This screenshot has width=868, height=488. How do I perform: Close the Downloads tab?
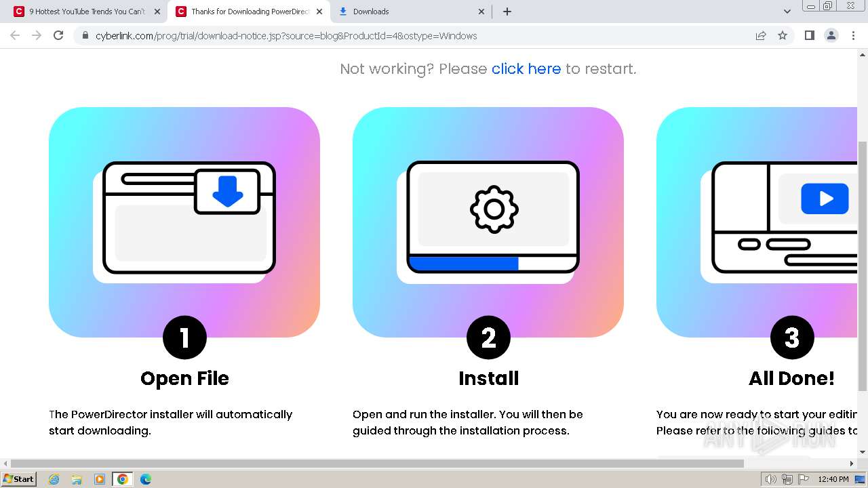pyautogui.click(x=481, y=12)
